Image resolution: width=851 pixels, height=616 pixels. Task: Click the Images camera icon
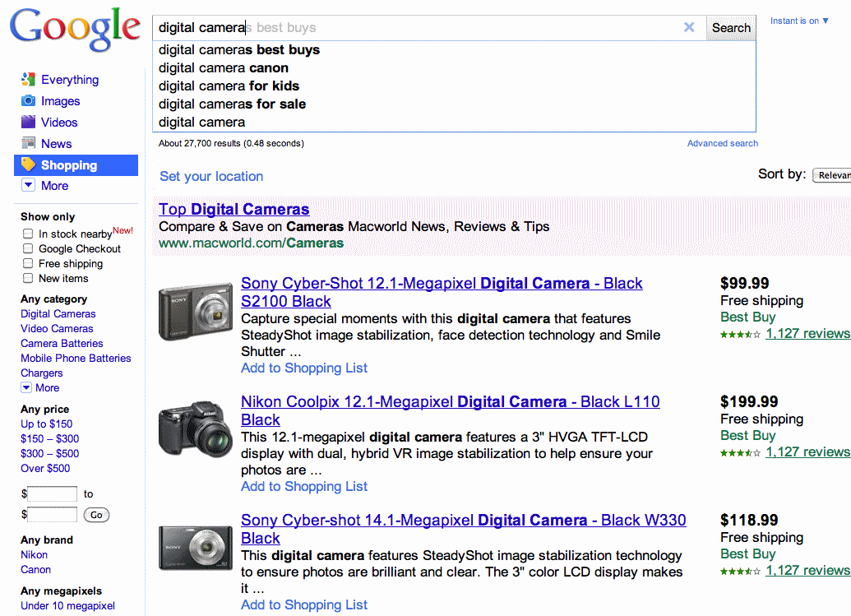[x=28, y=101]
